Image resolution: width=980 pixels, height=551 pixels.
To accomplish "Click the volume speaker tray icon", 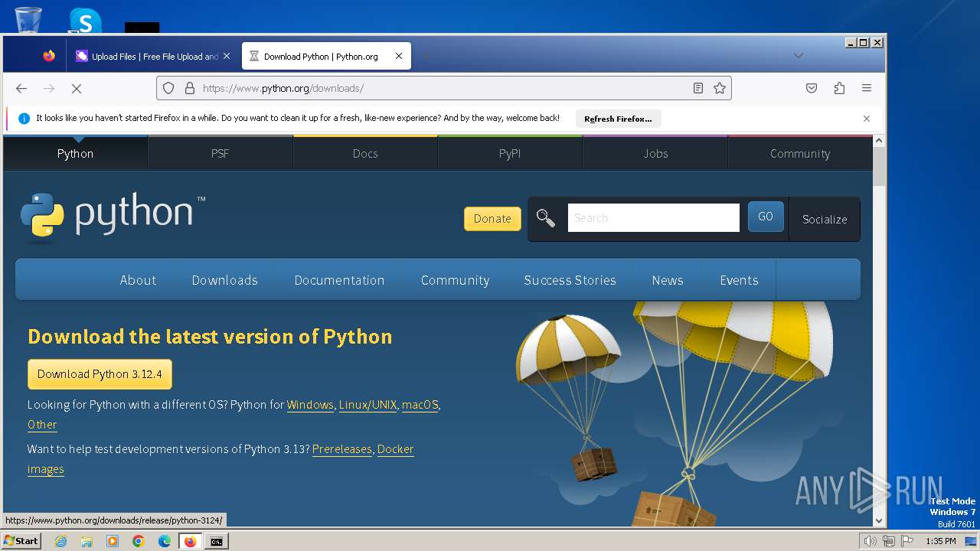I will 871,541.
